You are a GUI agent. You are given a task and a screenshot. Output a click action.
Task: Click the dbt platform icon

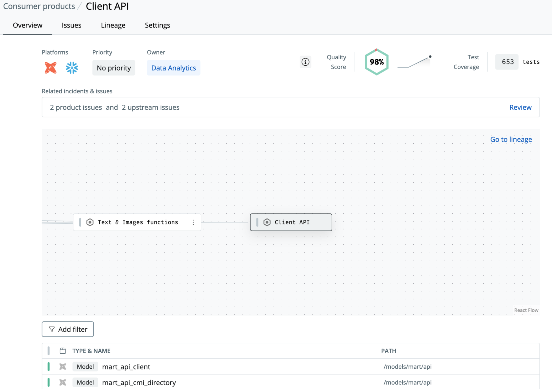(51, 68)
